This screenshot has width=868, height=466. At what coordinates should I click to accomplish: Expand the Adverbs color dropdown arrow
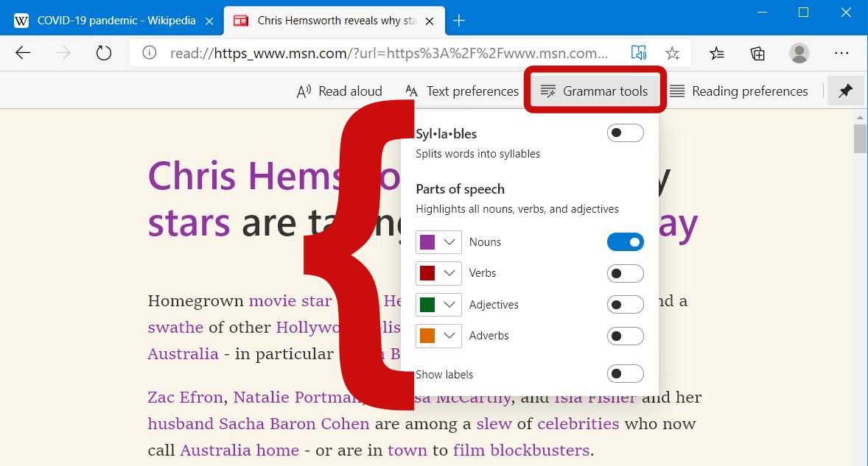[x=449, y=336]
